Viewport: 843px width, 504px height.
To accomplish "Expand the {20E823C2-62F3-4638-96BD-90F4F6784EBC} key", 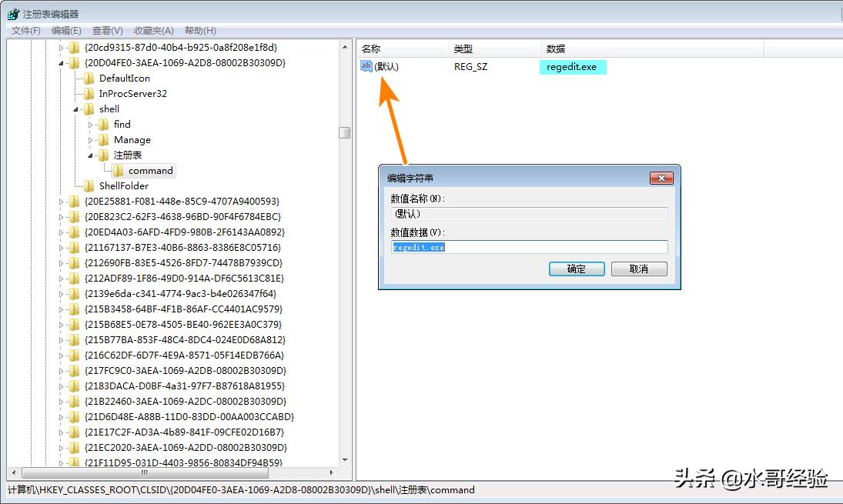I will 61,217.
